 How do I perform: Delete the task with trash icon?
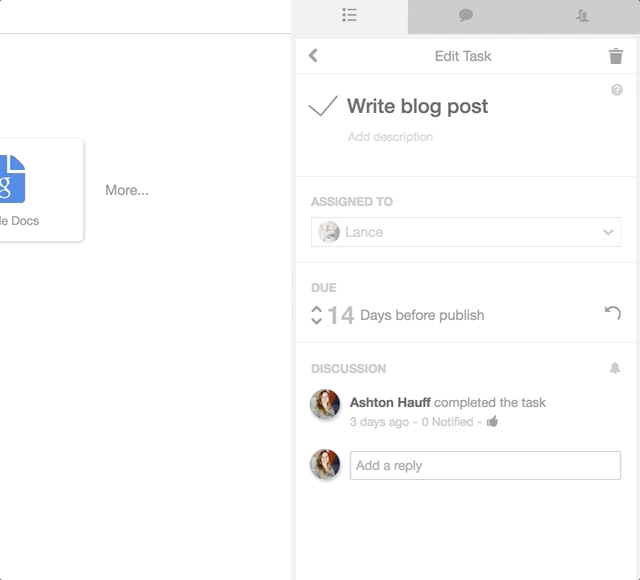pos(616,56)
